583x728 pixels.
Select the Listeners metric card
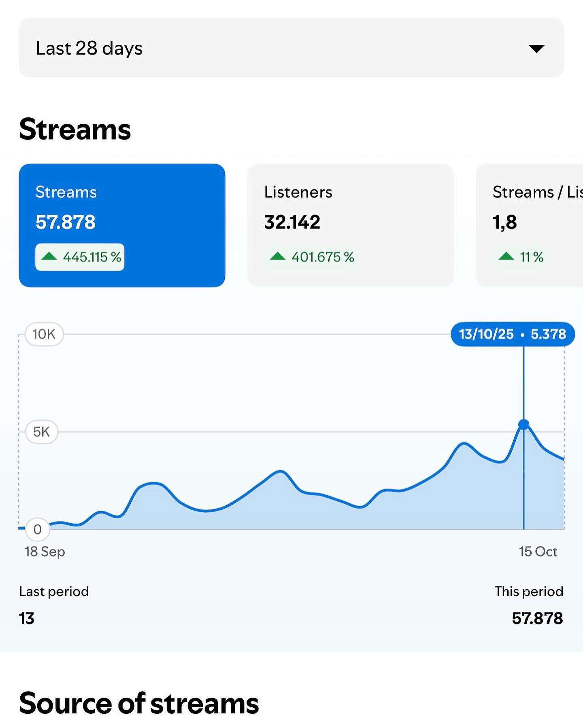pos(351,225)
